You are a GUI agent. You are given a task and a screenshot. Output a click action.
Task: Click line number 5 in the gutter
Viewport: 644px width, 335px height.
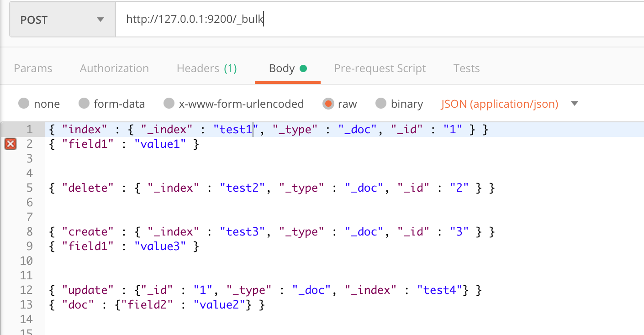tap(30, 188)
